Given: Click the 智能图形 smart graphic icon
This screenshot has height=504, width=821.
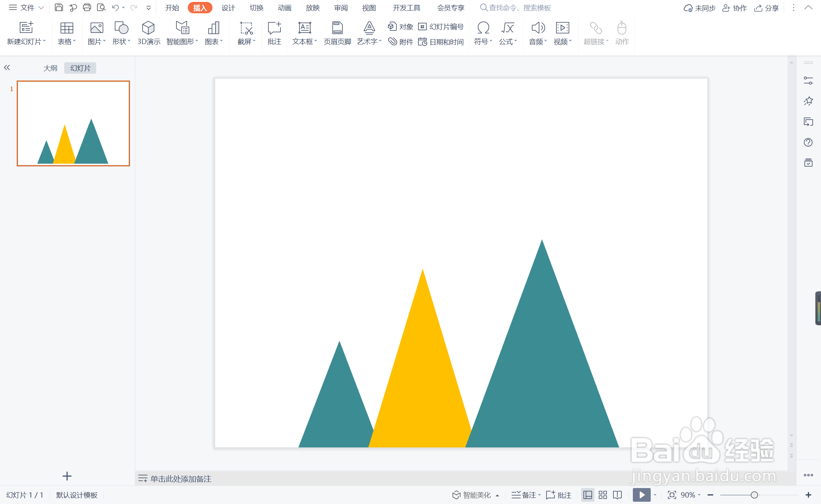Looking at the screenshot, I should pyautogui.click(x=182, y=28).
